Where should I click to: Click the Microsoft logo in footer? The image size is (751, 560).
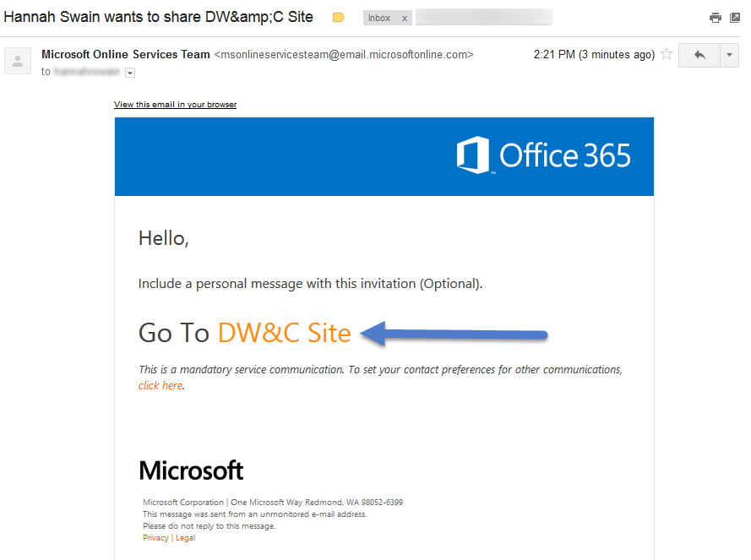coord(191,470)
